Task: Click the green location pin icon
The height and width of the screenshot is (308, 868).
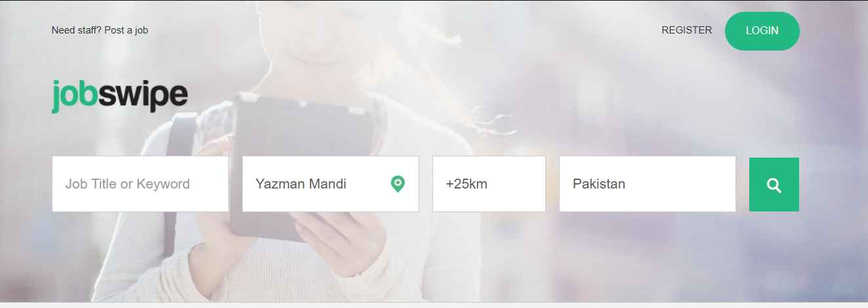Action: 398,184
